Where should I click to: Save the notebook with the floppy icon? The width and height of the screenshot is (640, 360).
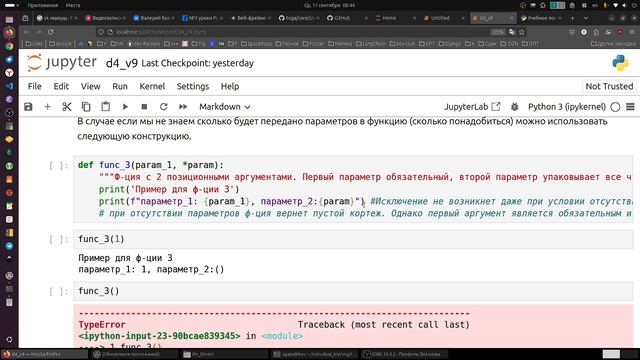[x=28, y=107]
